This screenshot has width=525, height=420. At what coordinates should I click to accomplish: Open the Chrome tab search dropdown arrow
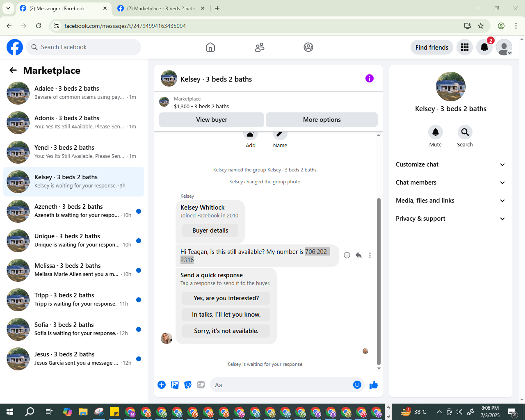click(x=8, y=8)
